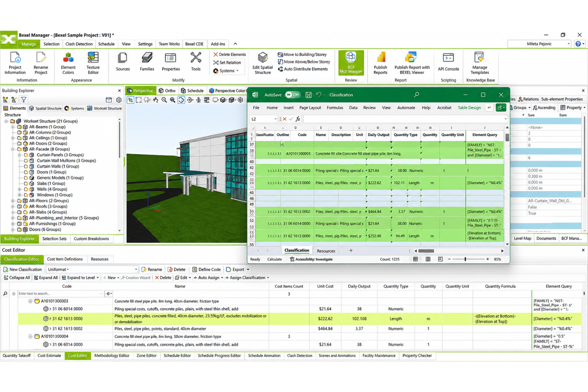Screen dimensions: 588x392
Task: Open the Clash Detection ribbon tab
Action: point(79,44)
